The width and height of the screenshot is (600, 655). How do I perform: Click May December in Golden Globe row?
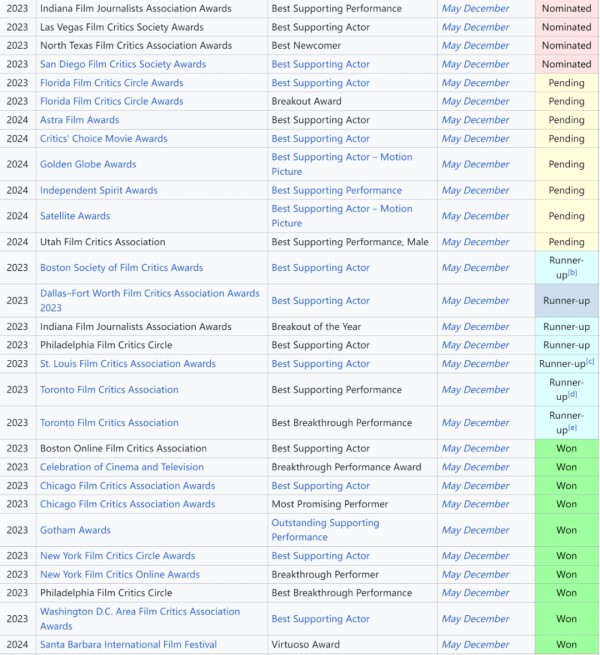pos(475,164)
